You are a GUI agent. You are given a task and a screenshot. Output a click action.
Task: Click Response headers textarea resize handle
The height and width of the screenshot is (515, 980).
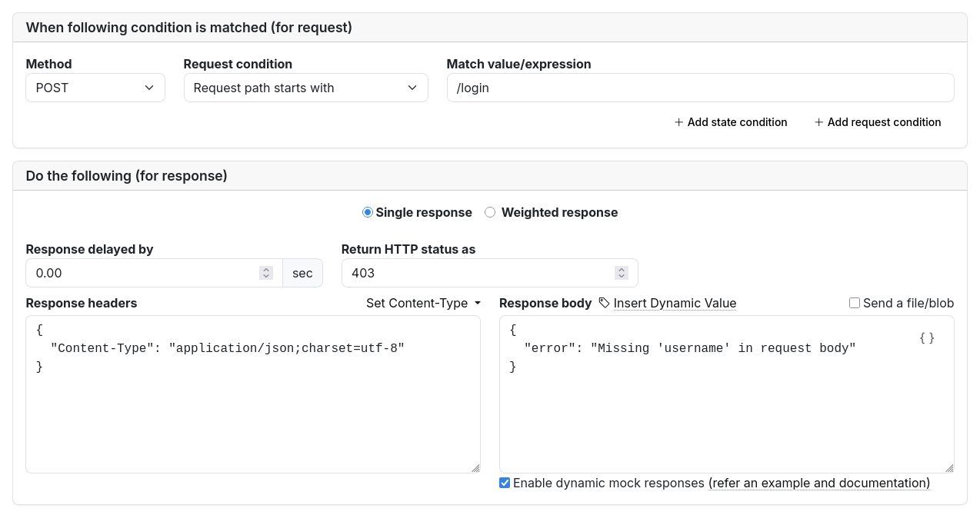(x=475, y=468)
